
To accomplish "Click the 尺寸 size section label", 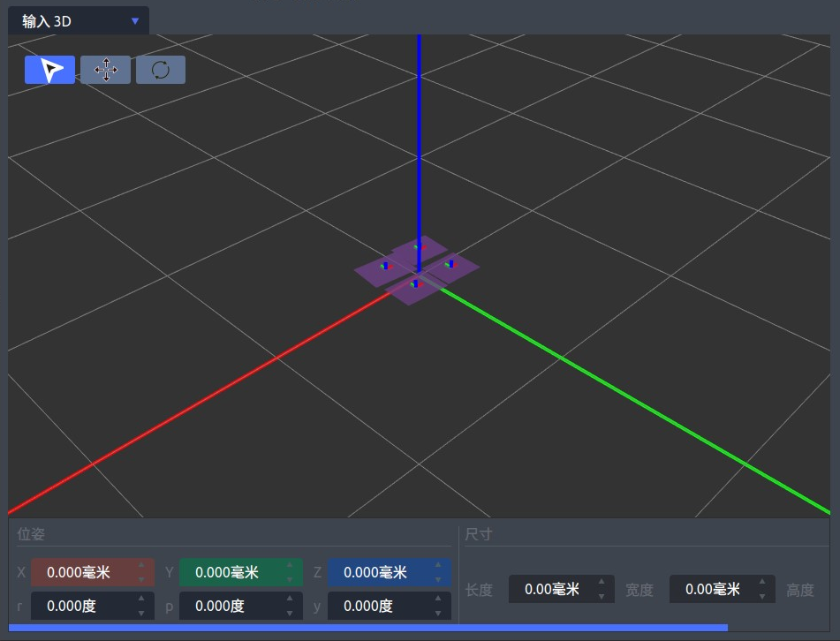I will [479, 534].
